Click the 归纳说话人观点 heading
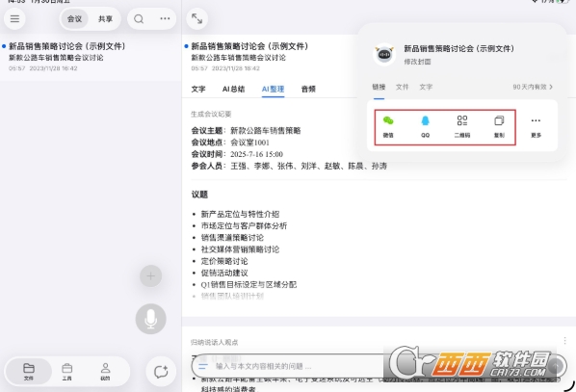576x392 pixels. point(214,343)
